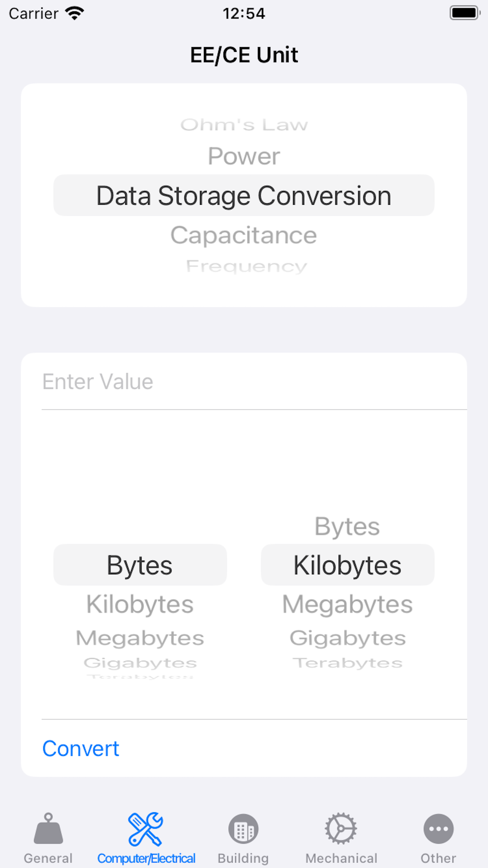Open the Other ellipsis icon
Viewport: 488px width, 868px height.
pyautogui.click(x=438, y=829)
